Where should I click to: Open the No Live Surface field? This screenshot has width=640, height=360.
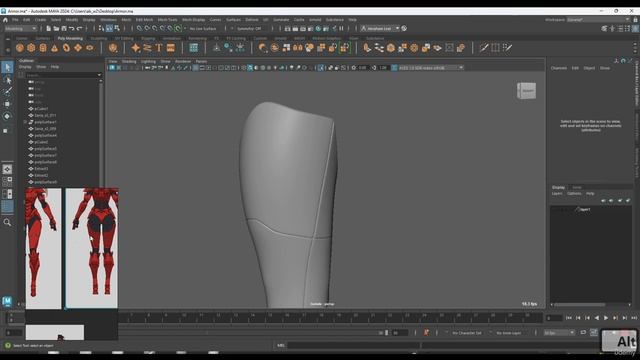203,29
